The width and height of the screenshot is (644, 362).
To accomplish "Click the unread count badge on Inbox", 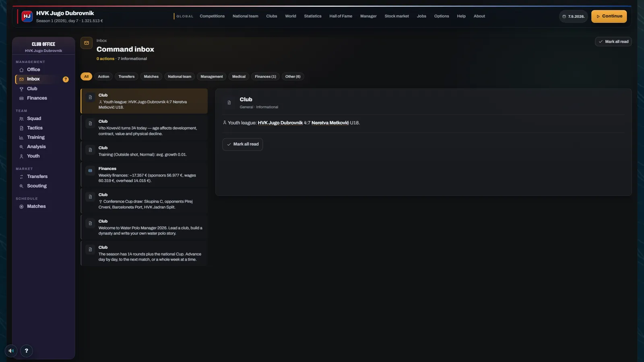I will click(66, 79).
